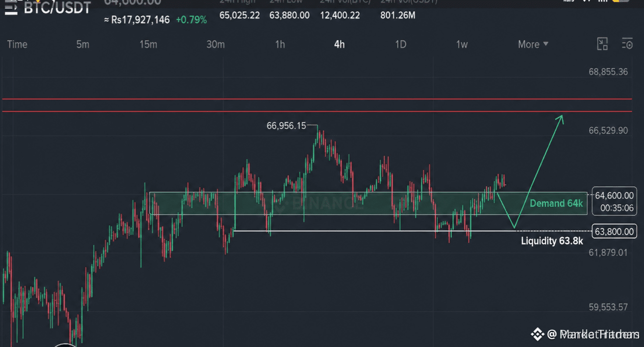Click the 66,529.90 axis price
This screenshot has height=347, width=644.
[x=608, y=131]
